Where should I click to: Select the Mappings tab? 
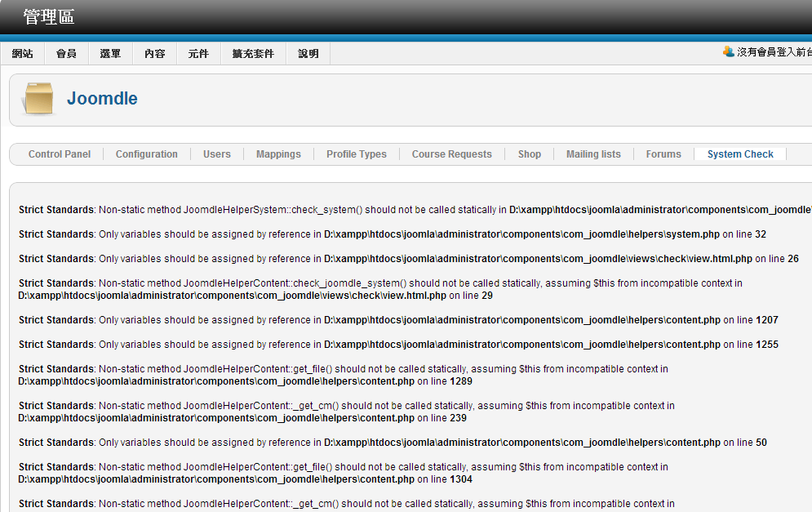point(278,154)
